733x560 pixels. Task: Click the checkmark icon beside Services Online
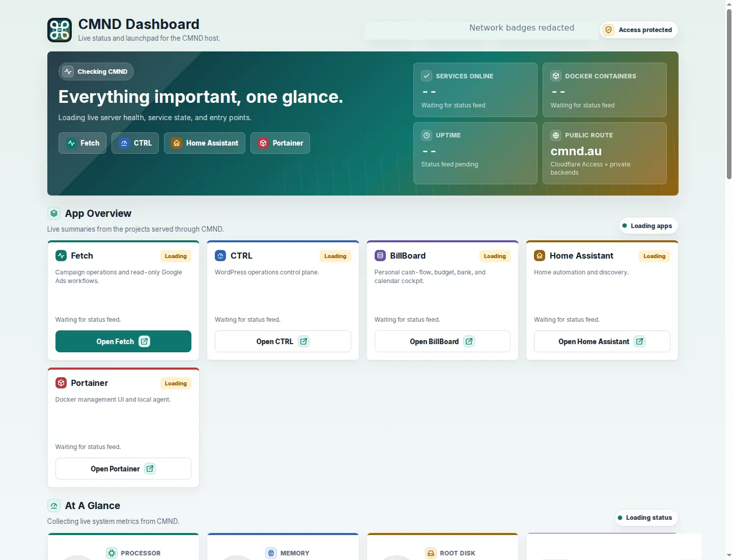tap(427, 76)
